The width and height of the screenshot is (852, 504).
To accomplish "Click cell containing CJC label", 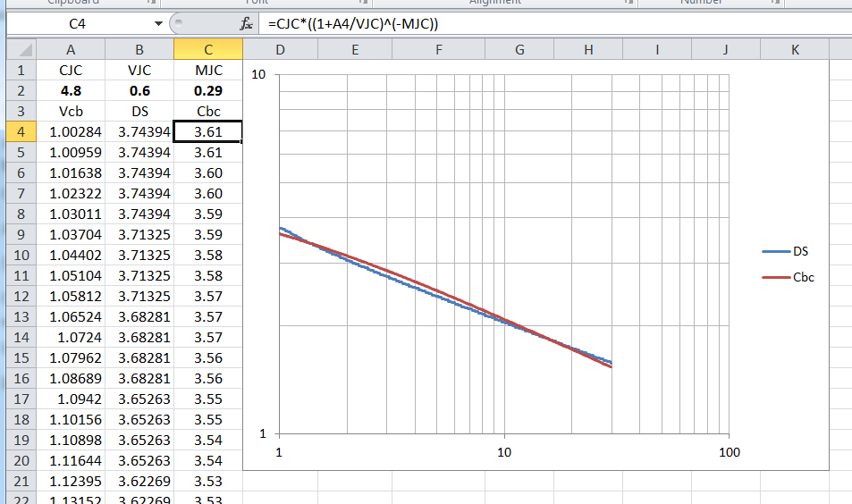I will [71, 70].
